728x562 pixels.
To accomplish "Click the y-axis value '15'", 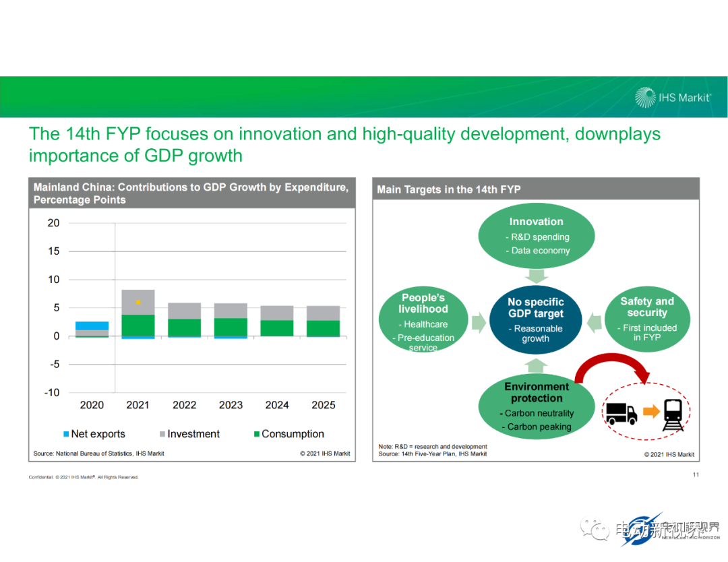I will click(x=53, y=251).
